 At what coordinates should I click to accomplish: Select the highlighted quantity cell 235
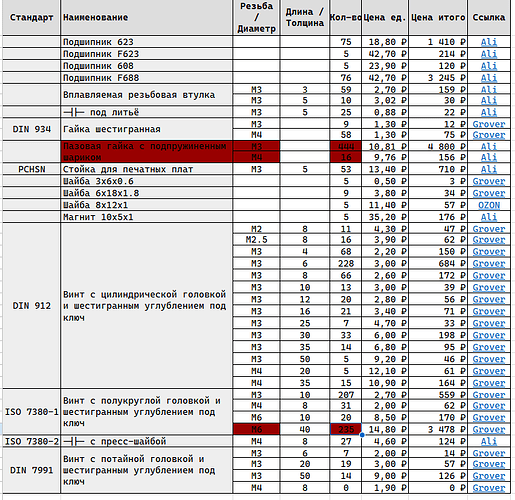(346, 429)
